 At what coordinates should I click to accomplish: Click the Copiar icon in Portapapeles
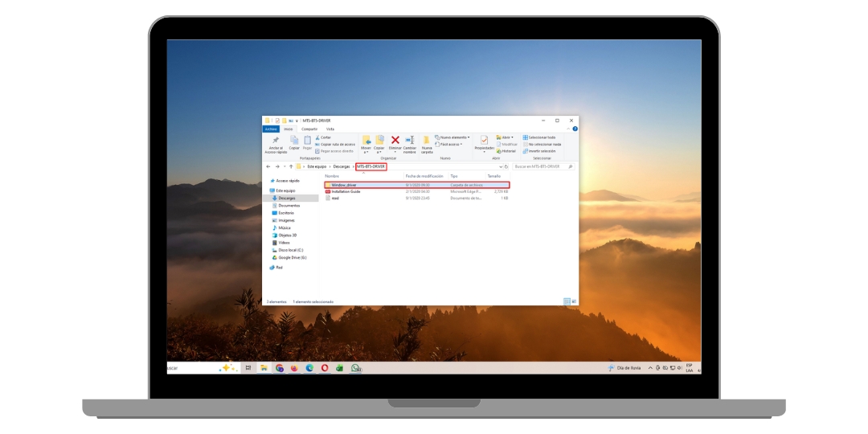294,141
